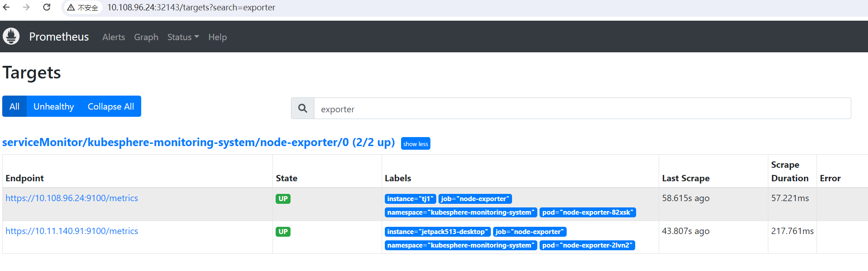Click the node-exporter serviceMonitor heading
868x271 pixels.
click(x=198, y=142)
